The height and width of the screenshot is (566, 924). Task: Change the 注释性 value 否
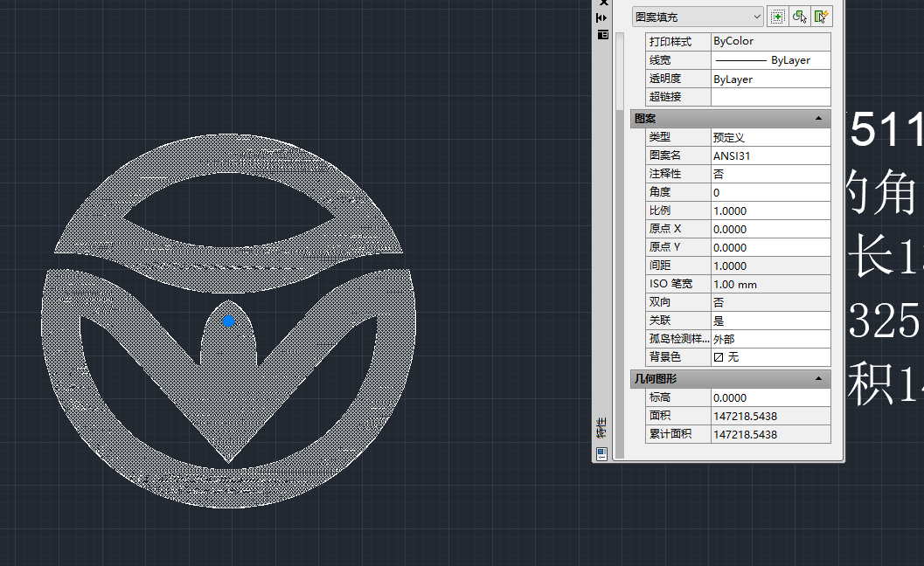tap(771, 174)
